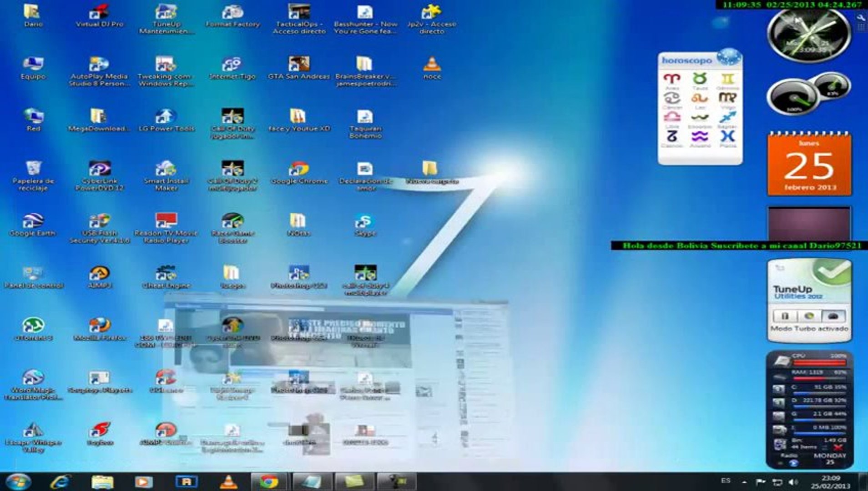Select the Word Magic Translator icon
The height and width of the screenshot is (491, 868).
(x=33, y=385)
